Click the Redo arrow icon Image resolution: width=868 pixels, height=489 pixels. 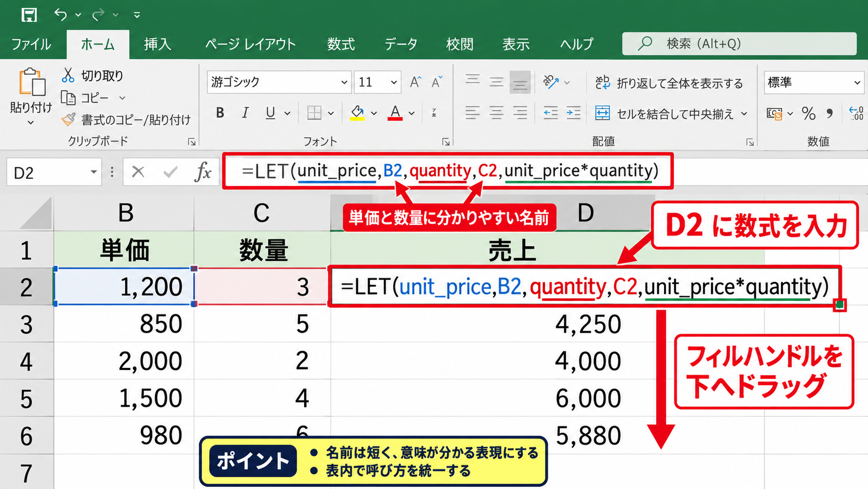point(98,15)
